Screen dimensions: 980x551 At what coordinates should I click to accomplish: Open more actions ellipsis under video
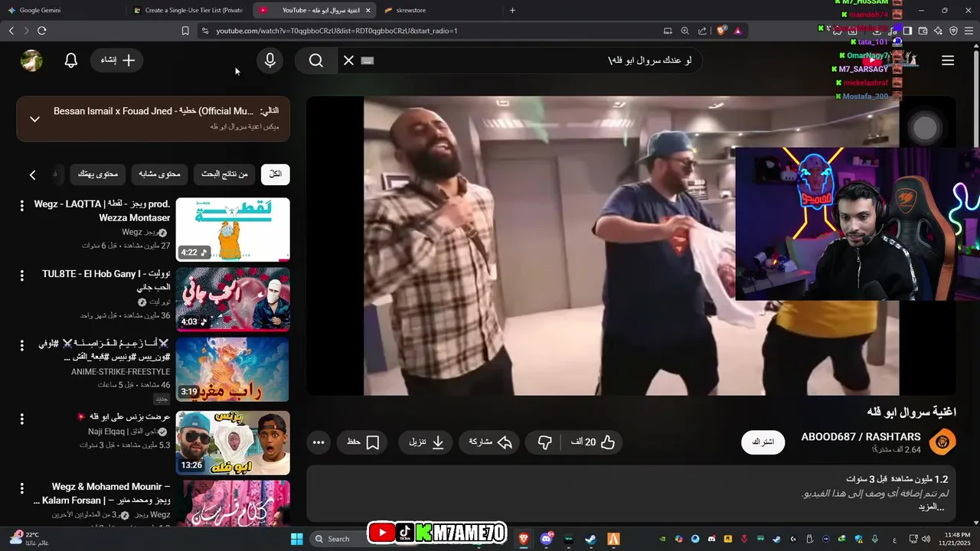318,442
